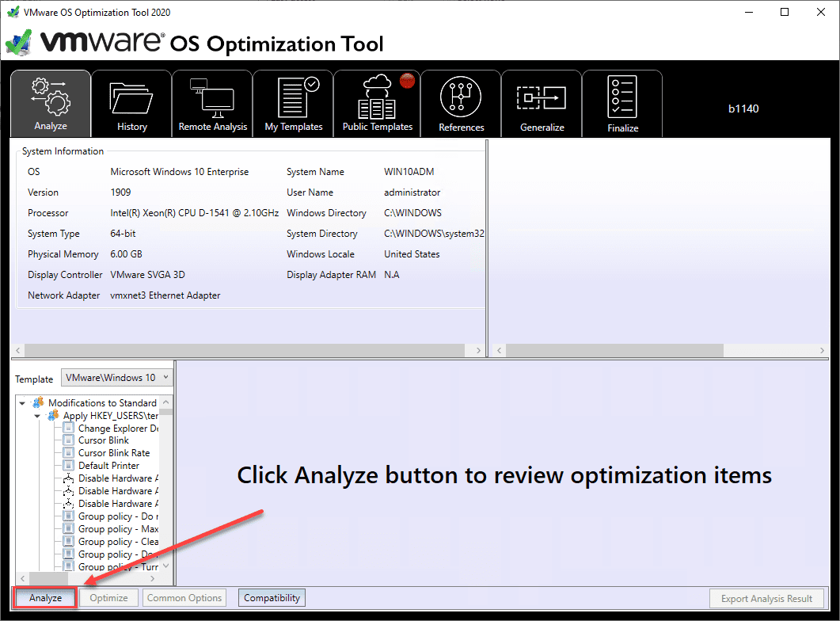Click the Compatibility button

272,597
